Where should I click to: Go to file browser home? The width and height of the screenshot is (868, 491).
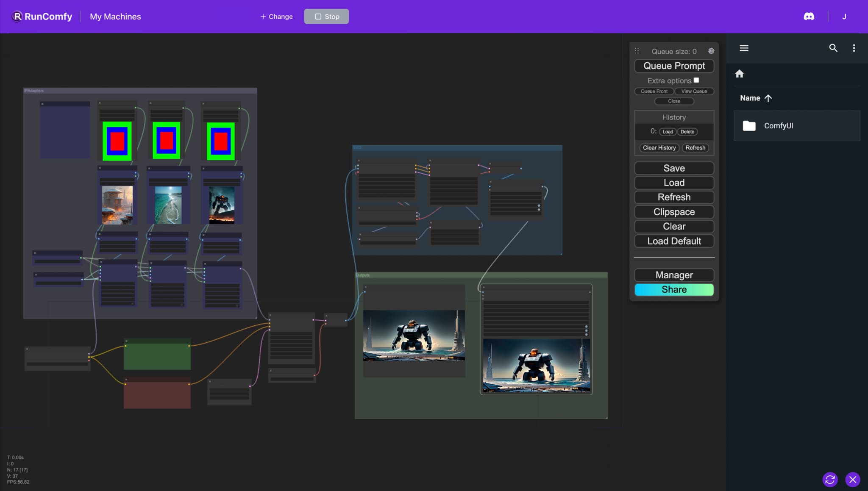tap(739, 74)
